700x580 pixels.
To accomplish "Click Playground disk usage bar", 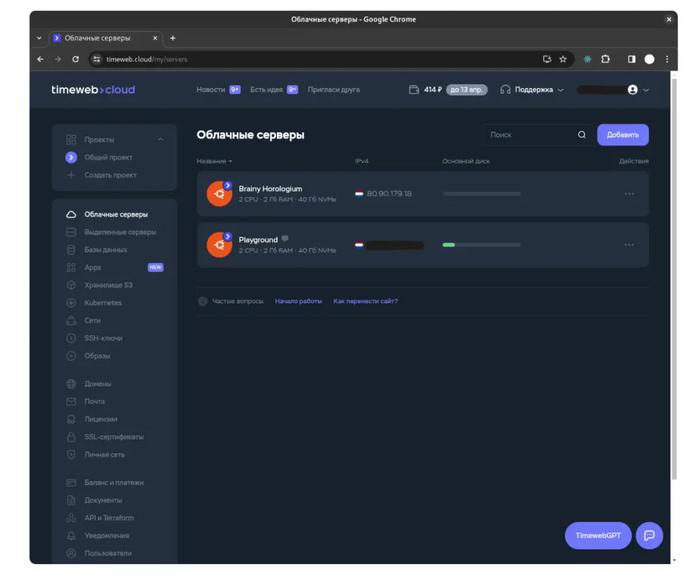I will click(481, 245).
